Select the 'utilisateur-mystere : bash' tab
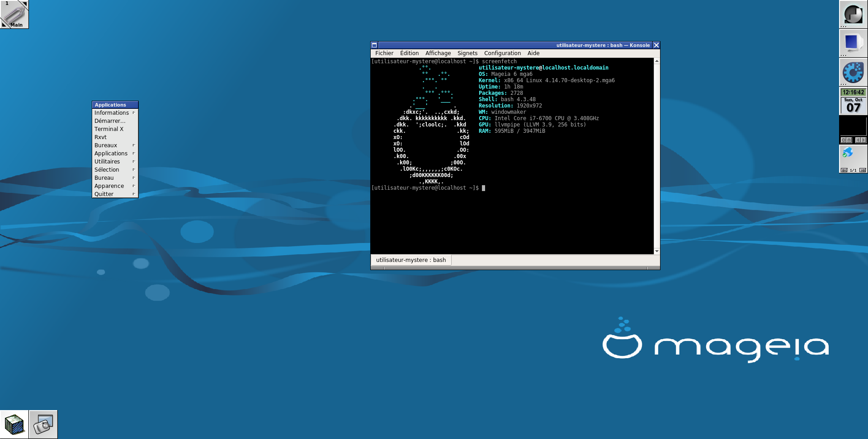The image size is (868, 439). tap(411, 260)
